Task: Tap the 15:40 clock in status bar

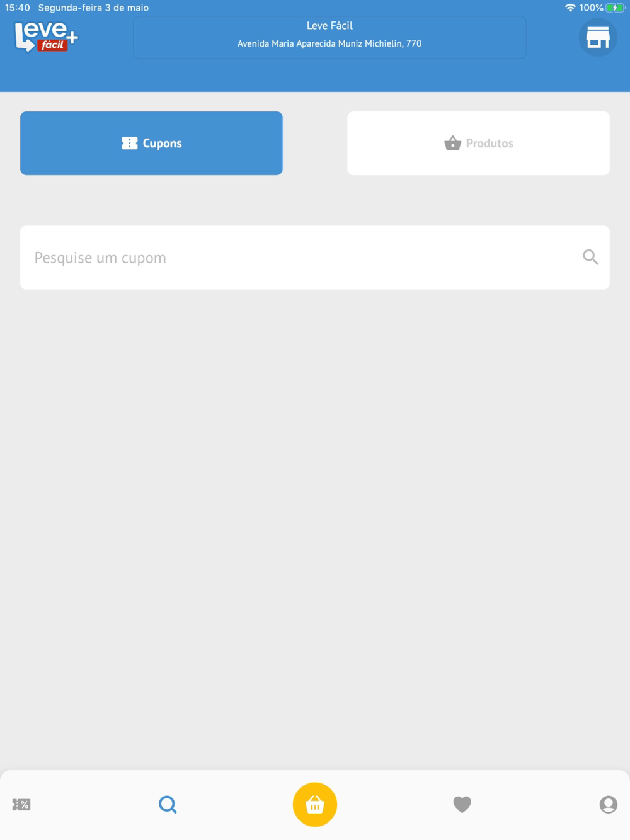Action: tap(17, 8)
